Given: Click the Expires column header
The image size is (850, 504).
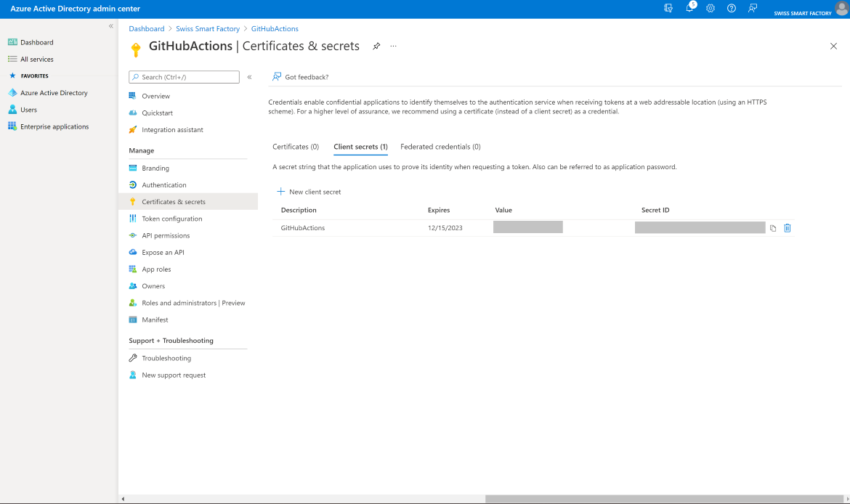Looking at the screenshot, I should 439,211.
